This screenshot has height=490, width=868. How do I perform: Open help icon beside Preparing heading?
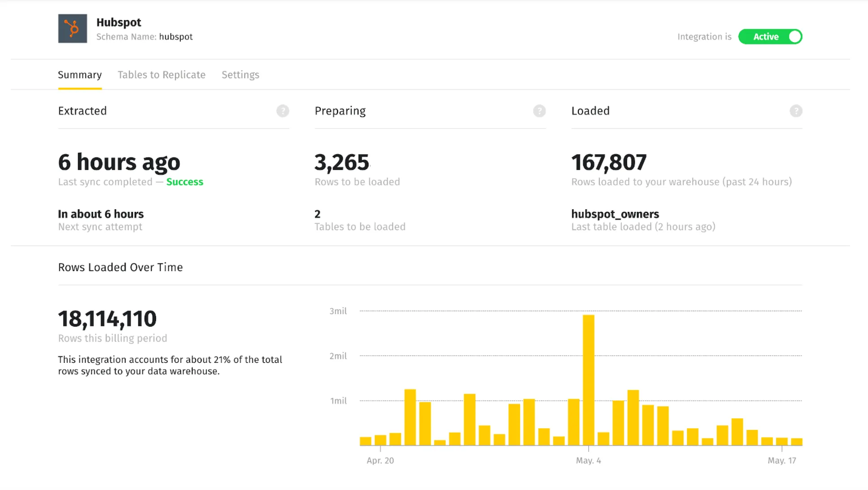tap(539, 111)
